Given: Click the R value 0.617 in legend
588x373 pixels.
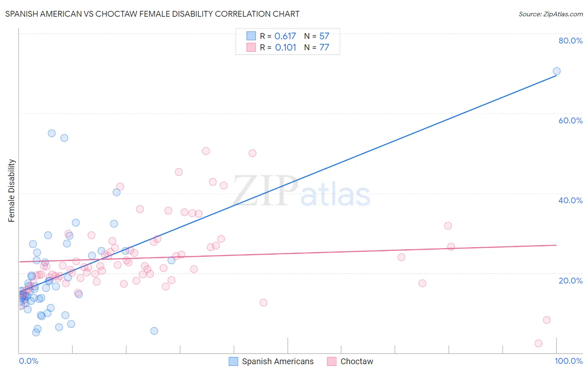Looking at the screenshot, I should [285, 36].
